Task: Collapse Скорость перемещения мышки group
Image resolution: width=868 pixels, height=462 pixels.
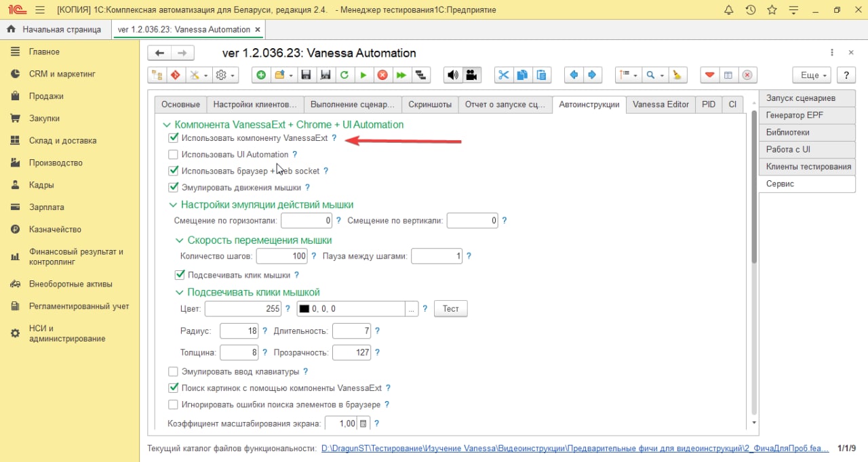Action: (180, 240)
